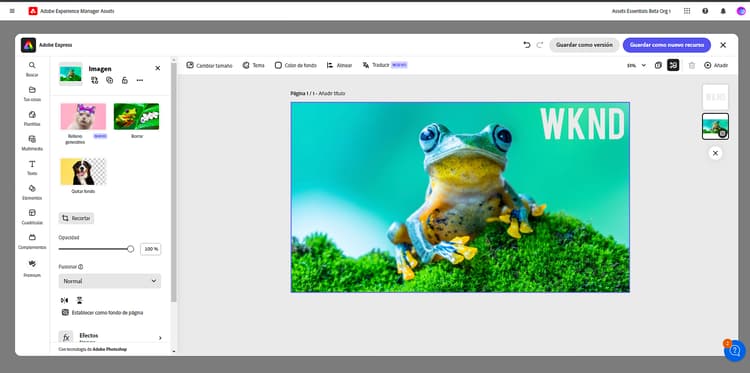The height and width of the screenshot is (373, 750).
Task: Open the help question mark icon
Action: [705, 11]
